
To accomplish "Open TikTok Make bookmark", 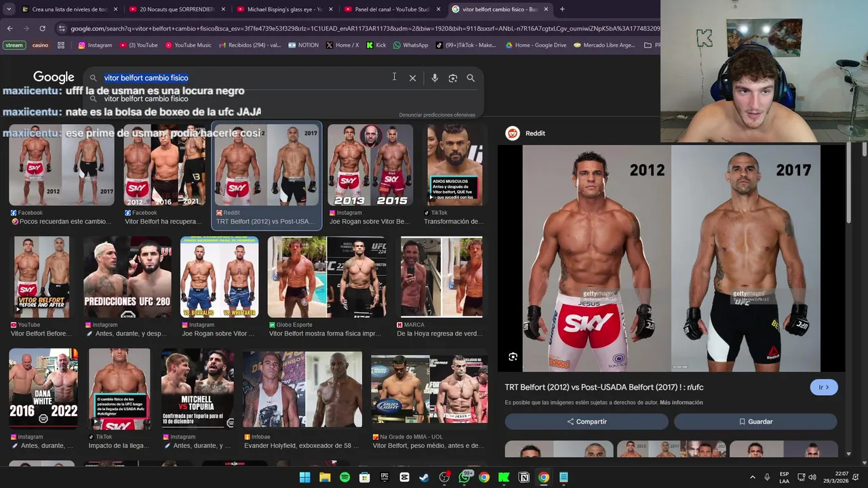I will point(466,45).
